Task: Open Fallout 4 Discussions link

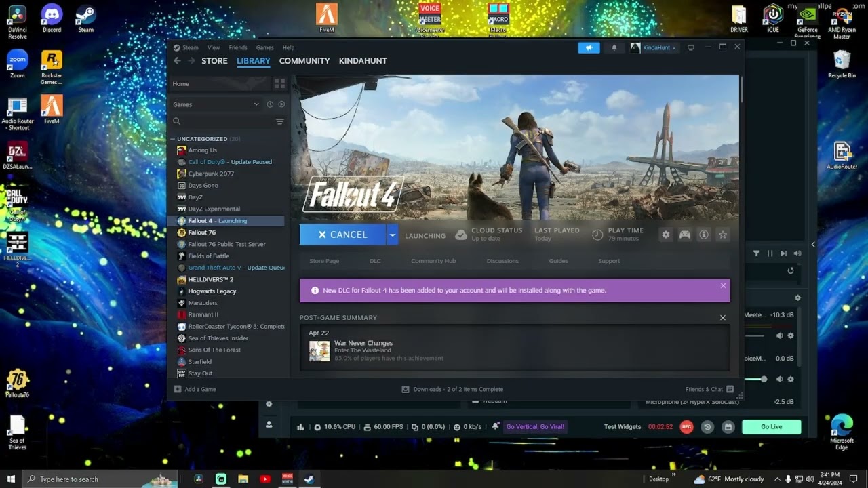Action: point(502,261)
